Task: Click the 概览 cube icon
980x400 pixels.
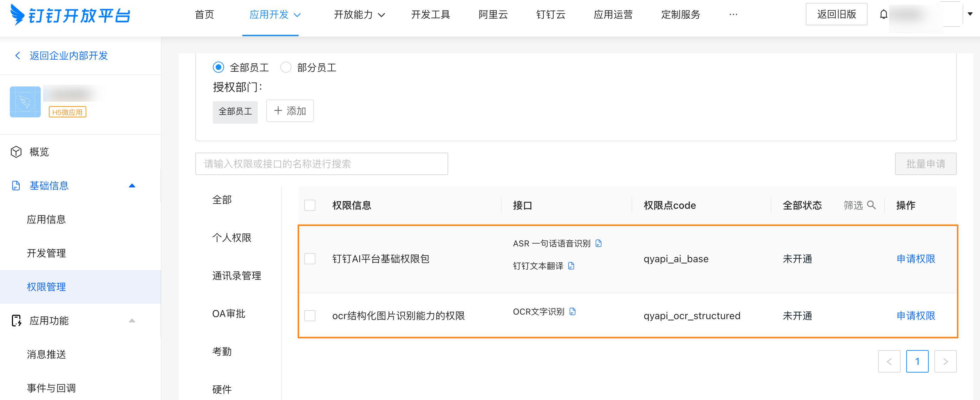Action: [16, 152]
